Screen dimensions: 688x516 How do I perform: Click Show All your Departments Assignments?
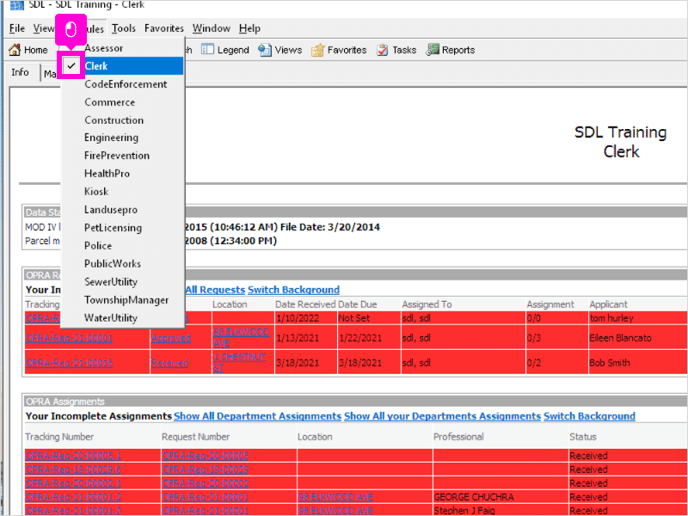click(442, 416)
